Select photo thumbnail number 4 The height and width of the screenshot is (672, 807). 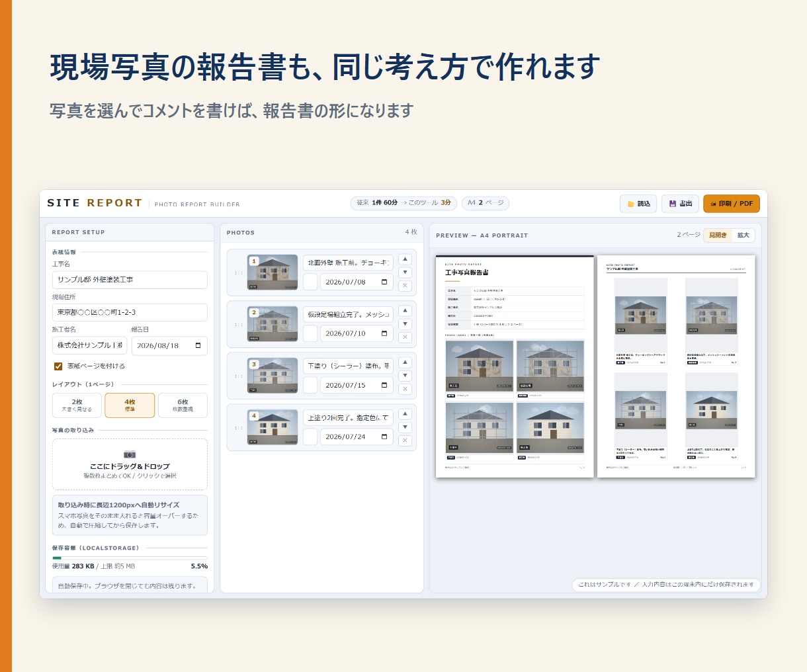point(273,427)
